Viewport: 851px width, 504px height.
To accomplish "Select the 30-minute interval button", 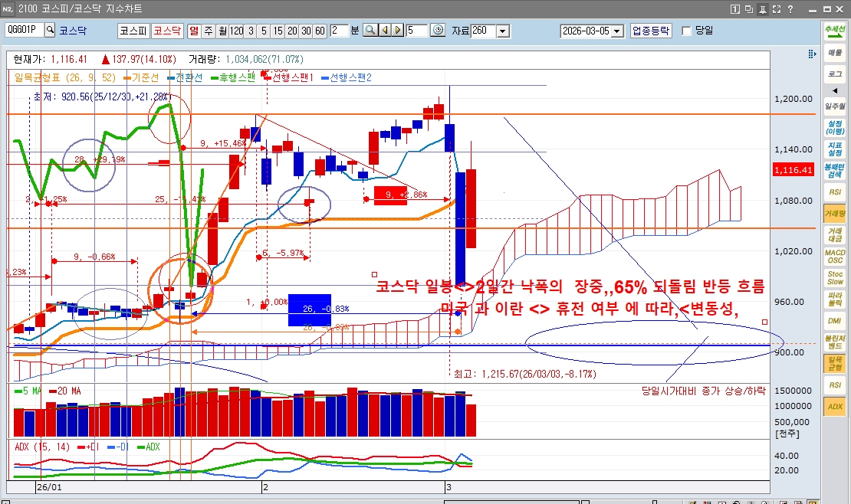I will coord(306,31).
